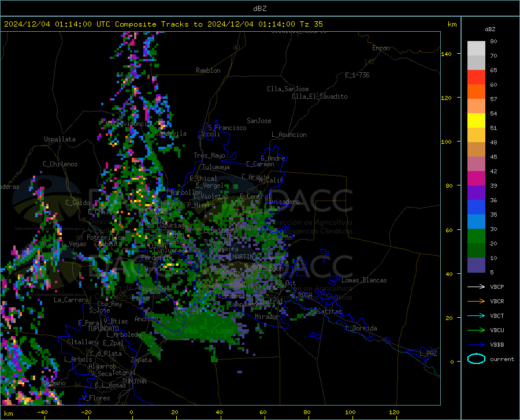Click the -40 km horizontal axis tick
This screenshot has width=520, height=420.
click(x=42, y=412)
